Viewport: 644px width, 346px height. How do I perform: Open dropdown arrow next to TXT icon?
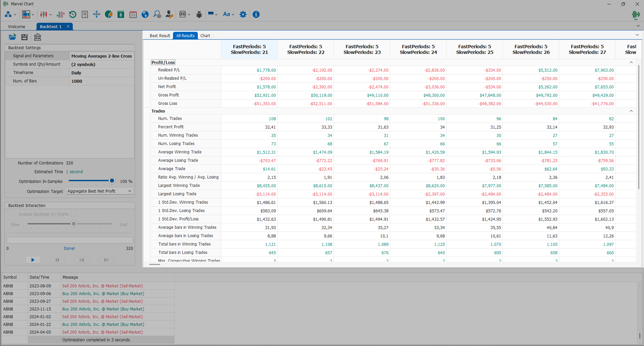click(189, 15)
